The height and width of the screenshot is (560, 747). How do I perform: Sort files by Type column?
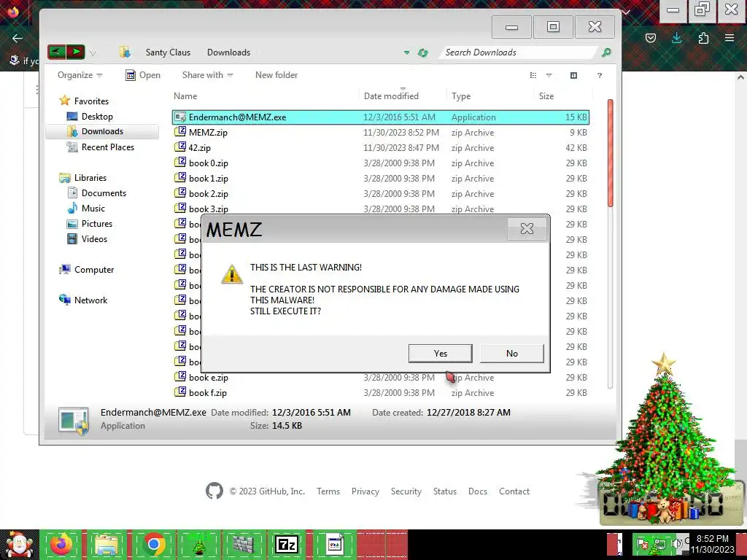461,96
